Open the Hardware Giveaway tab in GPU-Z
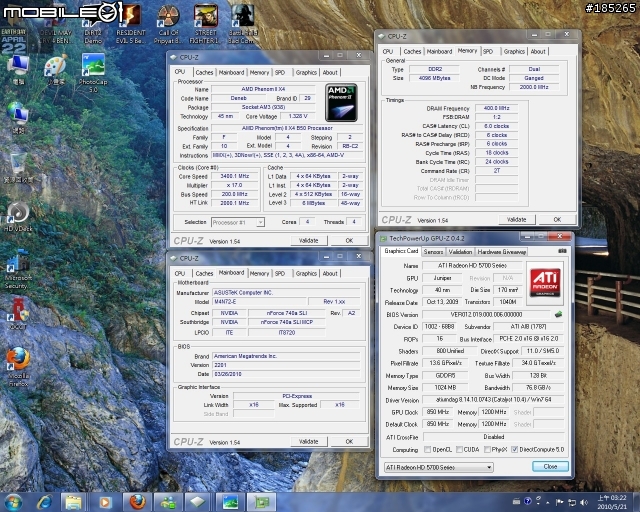The image size is (640, 512). (501, 252)
